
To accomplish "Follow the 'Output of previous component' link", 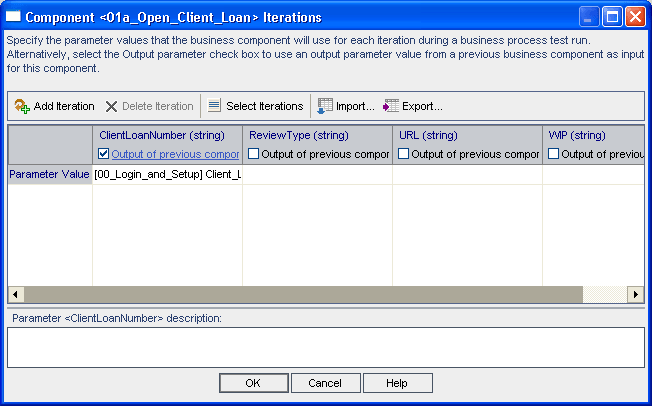I will (175, 154).
